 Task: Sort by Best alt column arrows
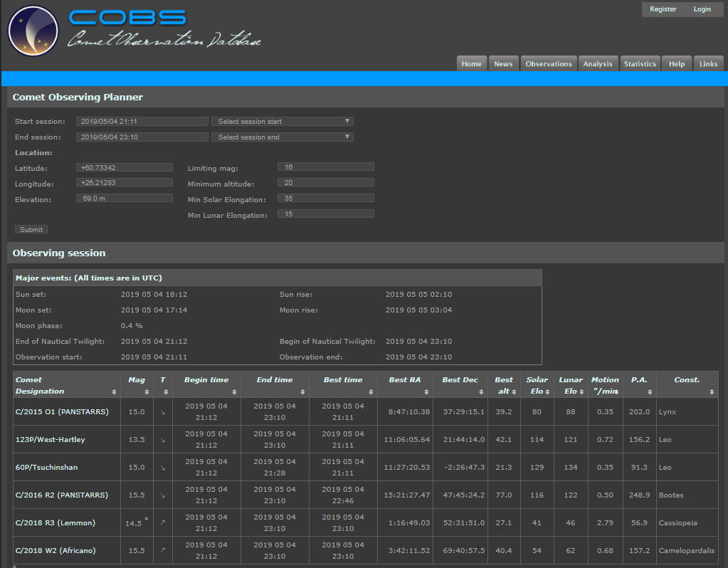515,392
